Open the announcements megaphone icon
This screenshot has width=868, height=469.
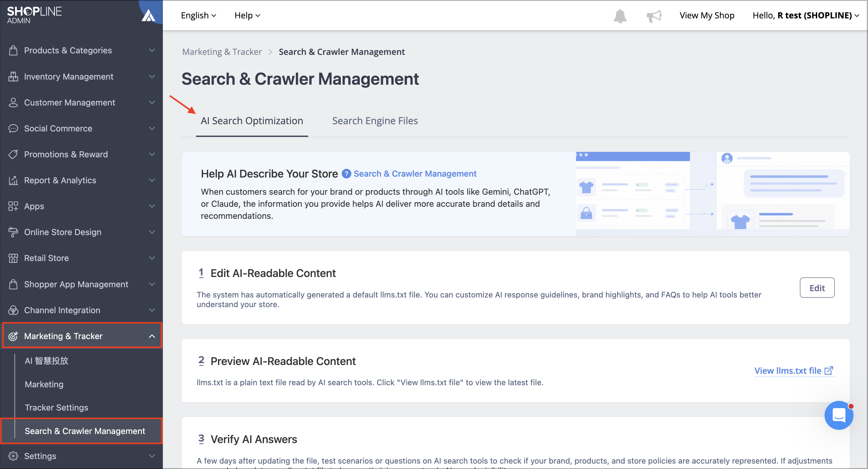coord(654,16)
